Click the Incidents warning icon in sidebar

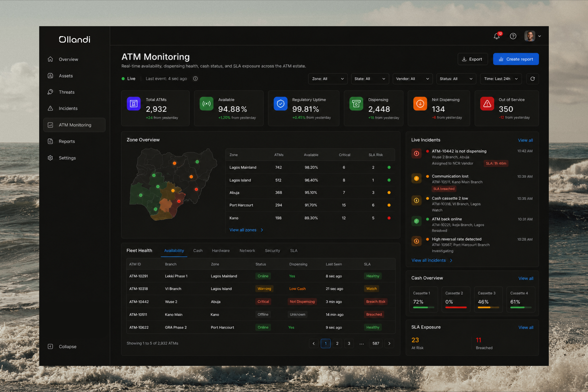pos(50,108)
